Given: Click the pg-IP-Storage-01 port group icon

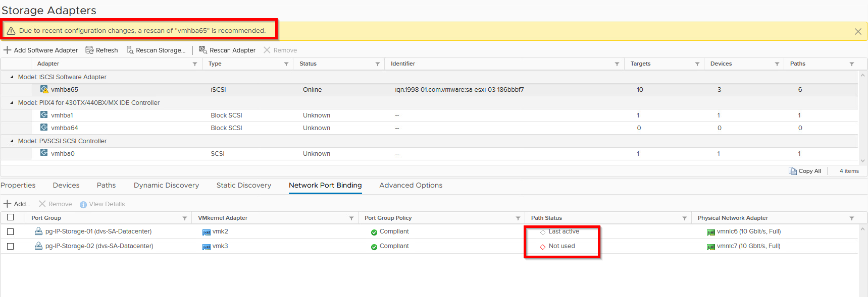Looking at the screenshot, I should [x=38, y=231].
